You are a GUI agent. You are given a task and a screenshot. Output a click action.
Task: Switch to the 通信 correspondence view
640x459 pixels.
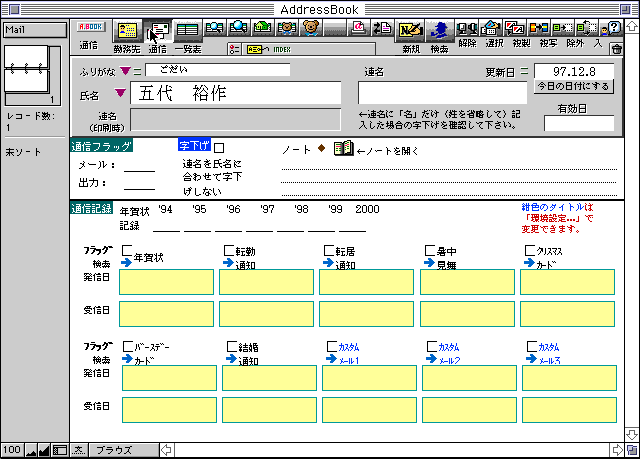pyautogui.click(x=158, y=31)
